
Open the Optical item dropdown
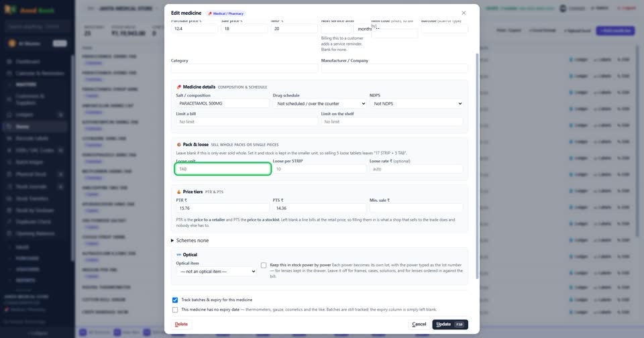pos(217,272)
